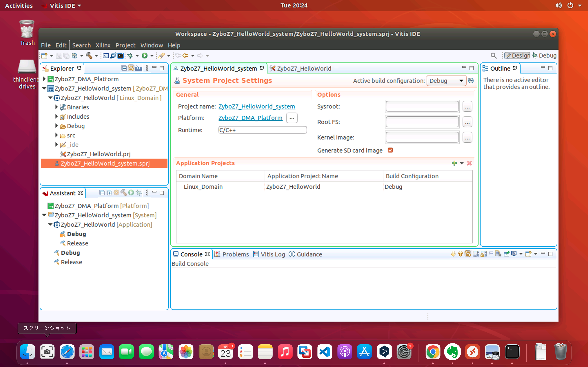Enable Generate SD card image

(x=390, y=150)
